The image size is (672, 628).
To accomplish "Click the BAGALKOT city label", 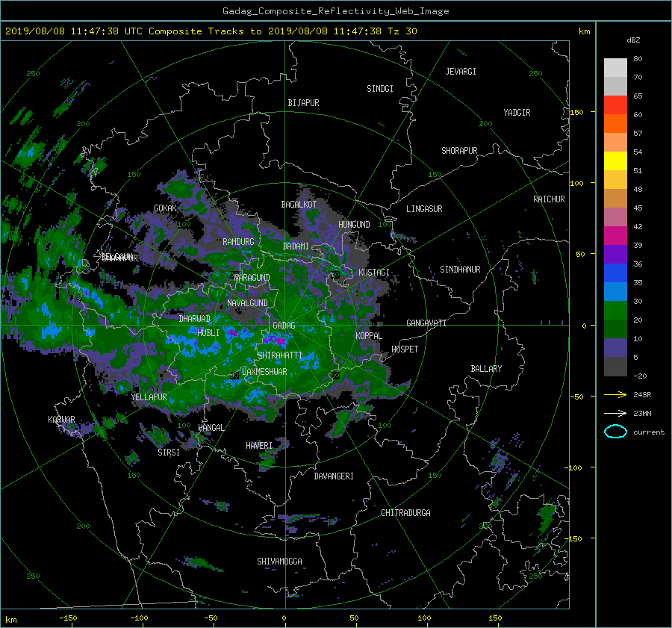I will (299, 205).
